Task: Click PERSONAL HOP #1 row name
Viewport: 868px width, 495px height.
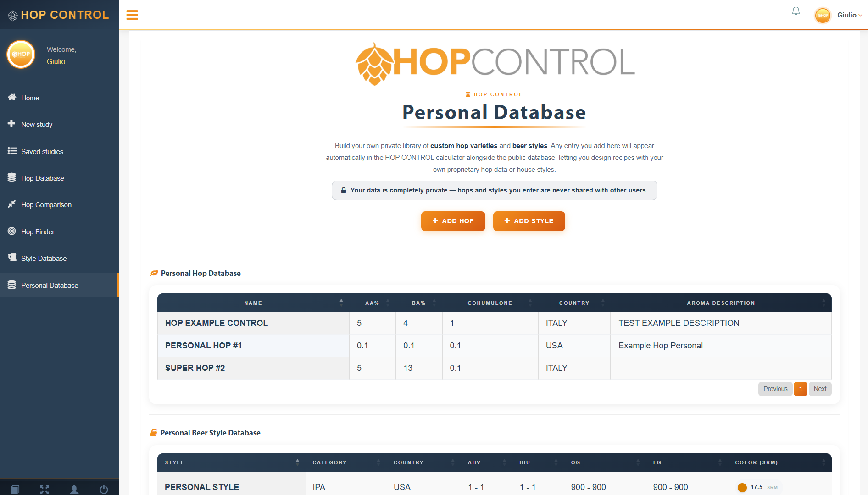Action: pyautogui.click(x=203, y=346)
